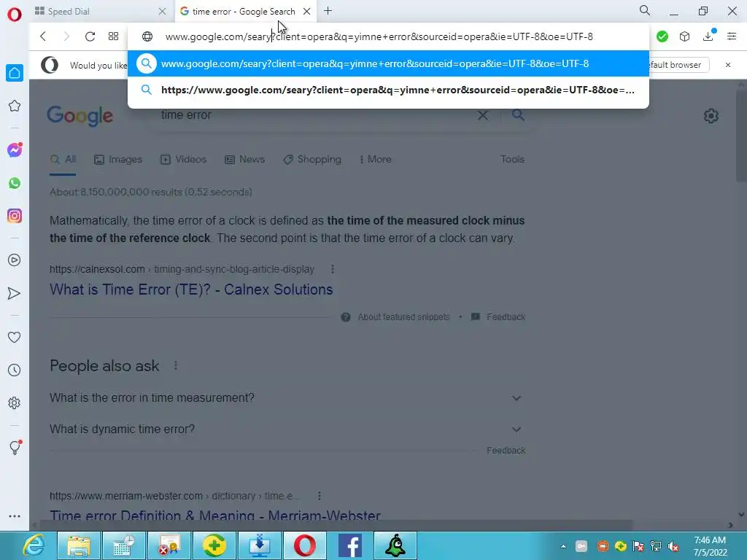Expand What is dynamic time error question
The image size is (747, 560).
coord(287,429)
